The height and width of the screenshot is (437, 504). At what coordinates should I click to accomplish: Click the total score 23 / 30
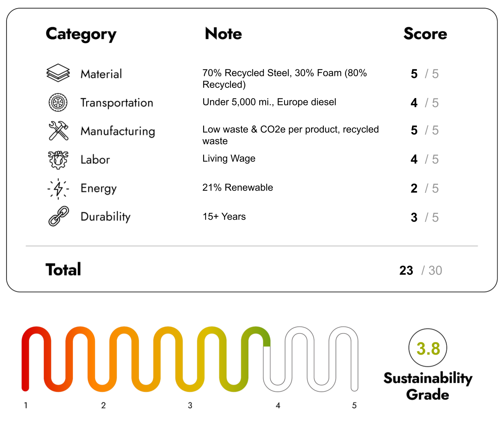tap(420, 270)
